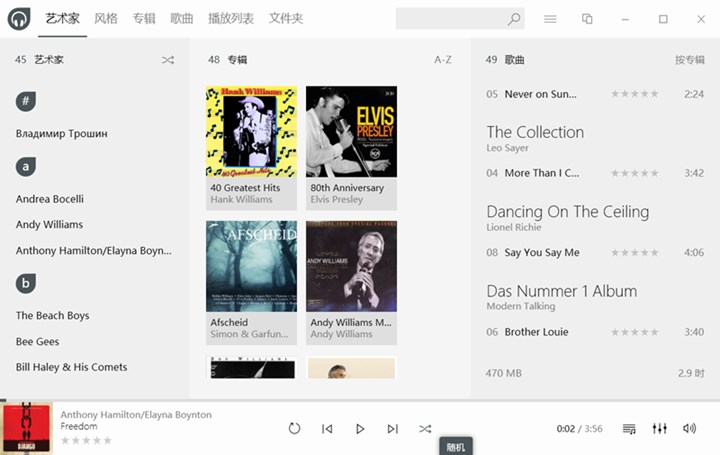Toggle repeat loop in player bar
Screen dimensions: 720x455
294,428
